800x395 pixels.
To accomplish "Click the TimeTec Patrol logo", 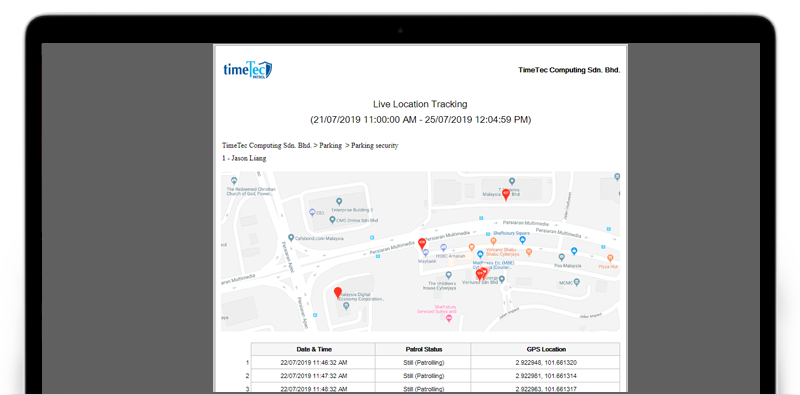I will pyautogui.click(x=247, y=70).
